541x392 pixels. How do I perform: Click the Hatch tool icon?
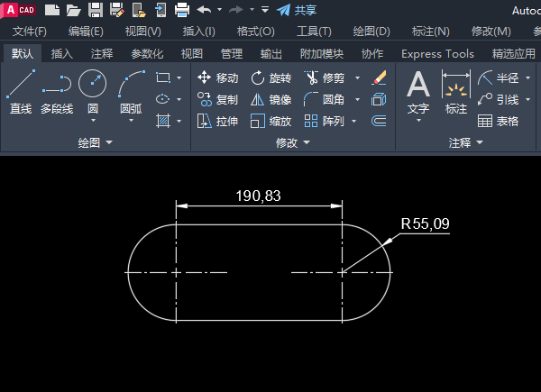tap(163, 121)
